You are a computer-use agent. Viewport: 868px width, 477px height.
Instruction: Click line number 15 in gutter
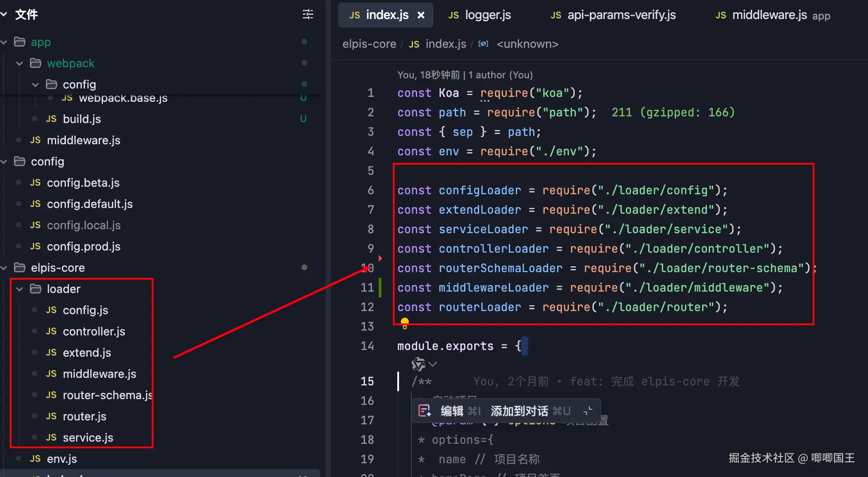pos(367,381)
